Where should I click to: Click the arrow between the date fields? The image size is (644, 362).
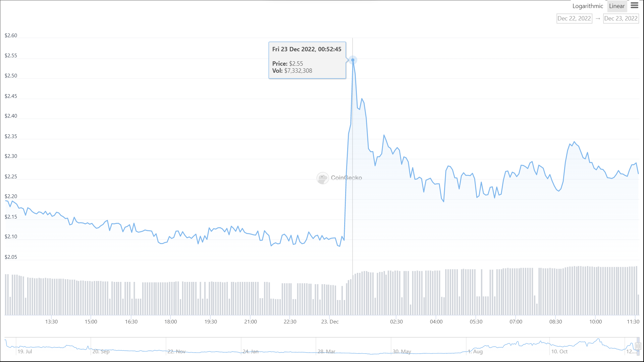598,19
